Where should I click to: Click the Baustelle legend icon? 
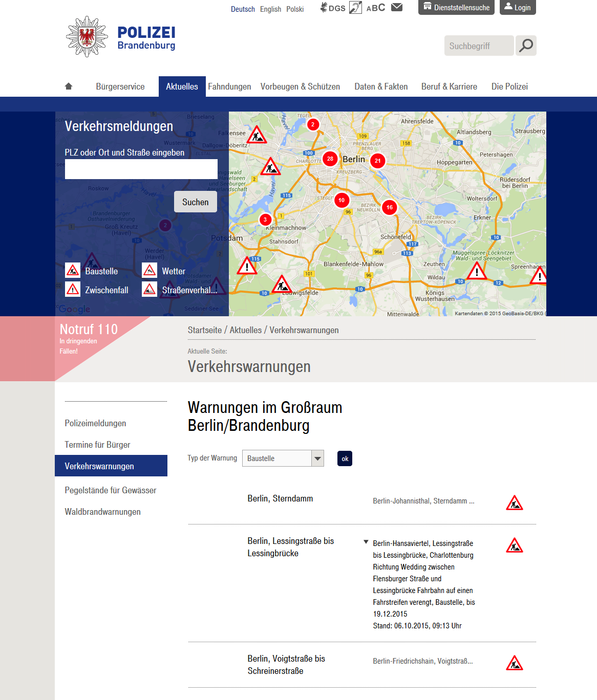click(73, 270)
